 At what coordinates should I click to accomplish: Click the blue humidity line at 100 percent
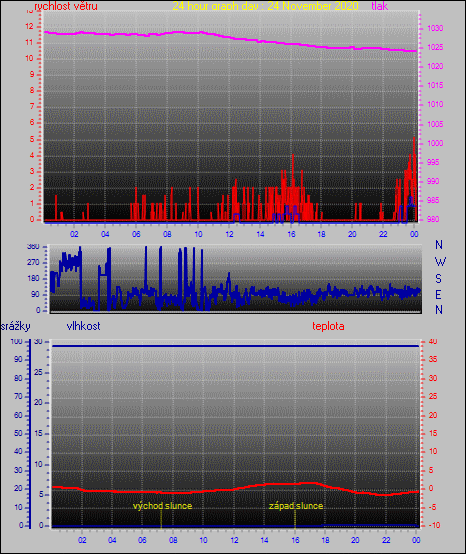(x=236, y=346)
